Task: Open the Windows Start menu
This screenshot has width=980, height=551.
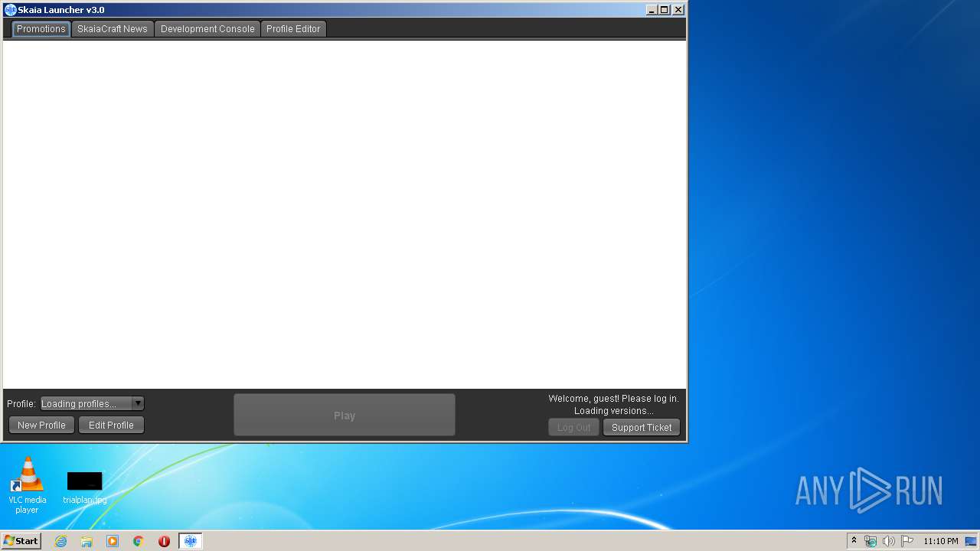Action: 21,541
